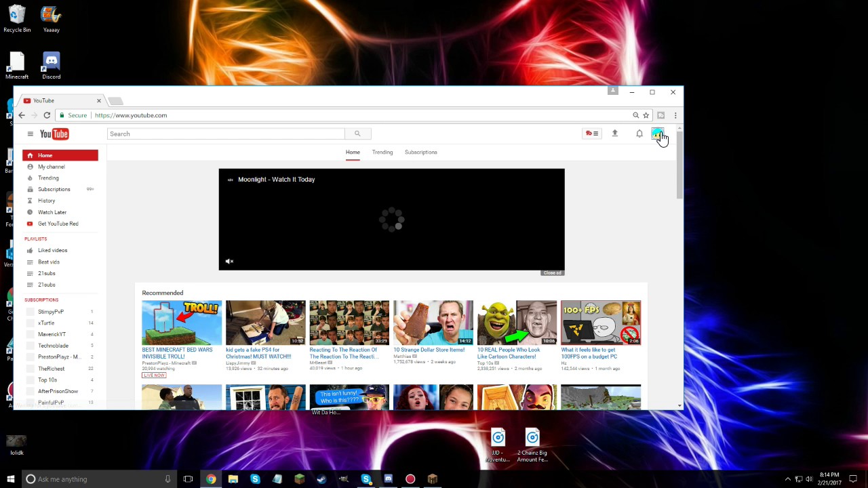Viewport: 868px width, 488px height.
Task: Open the Action Center notifications icon
Action: (853, 479)
